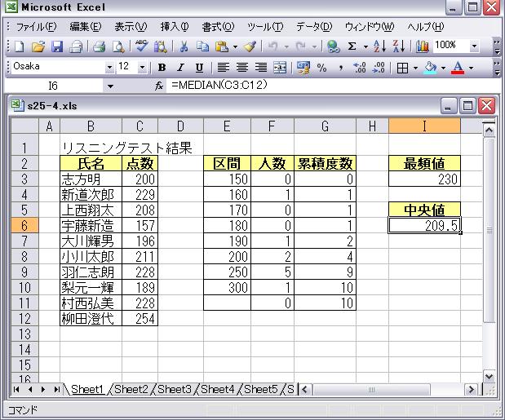Select row 6 header
Image resolution: width=505 pixels, height=420 pixels.
(24, 226)
